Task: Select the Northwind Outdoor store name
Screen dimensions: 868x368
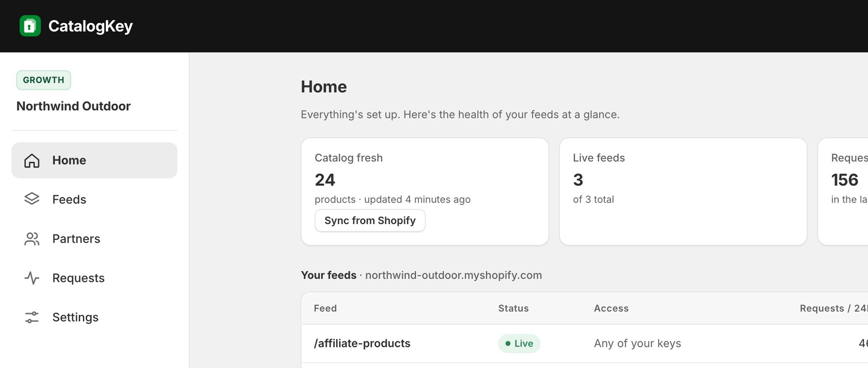Action: tap(73, 106)
